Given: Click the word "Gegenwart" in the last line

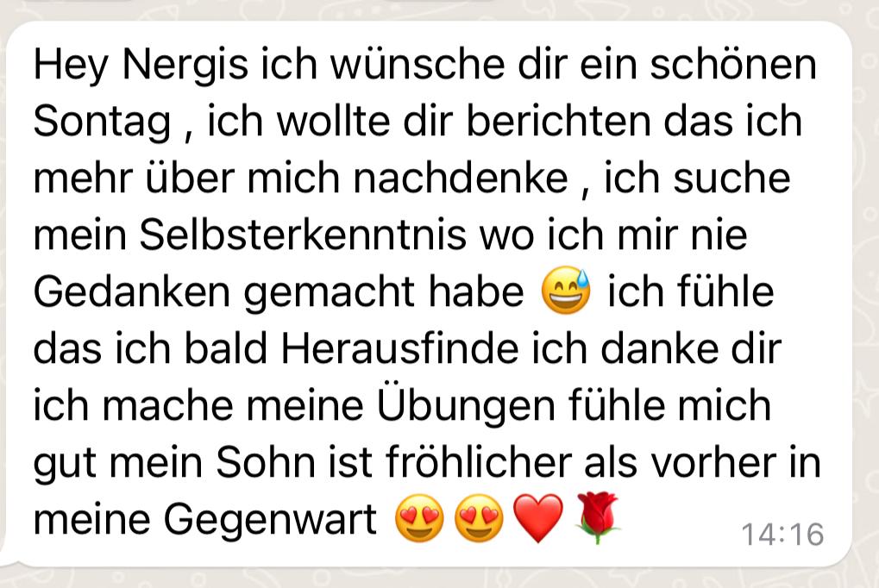Looking at the screenshot, I should [270, 522].
